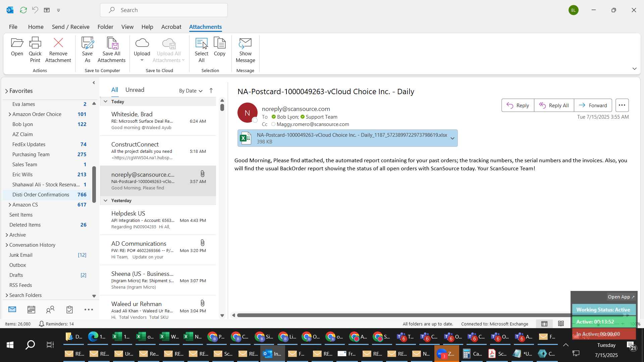Switch to Home ribbon tab

click(36, 27)
